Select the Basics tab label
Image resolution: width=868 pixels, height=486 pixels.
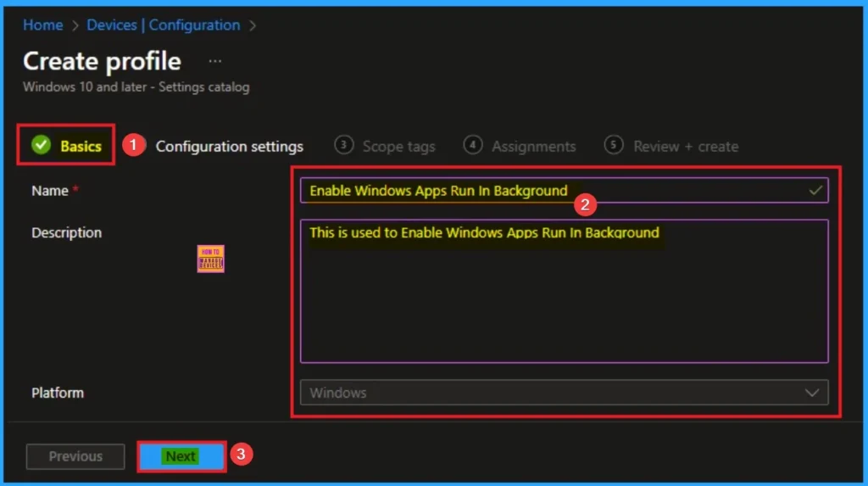pyautogui.click(x=81, y=146)
